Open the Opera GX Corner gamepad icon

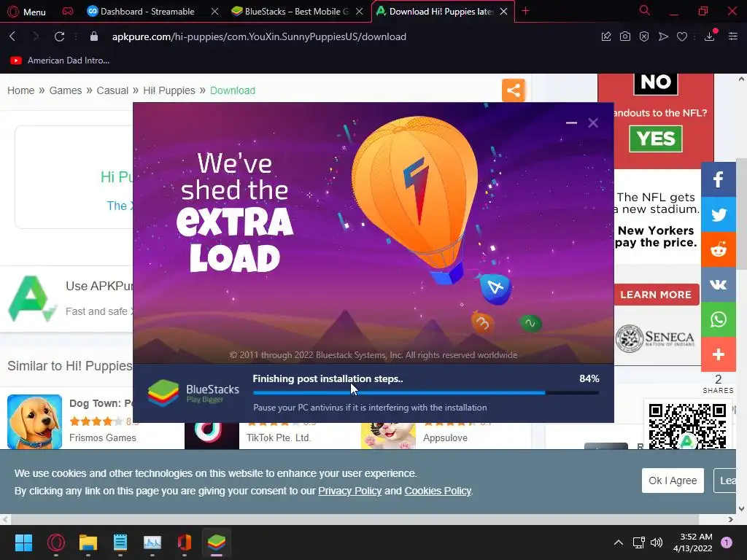pos(68,11)
